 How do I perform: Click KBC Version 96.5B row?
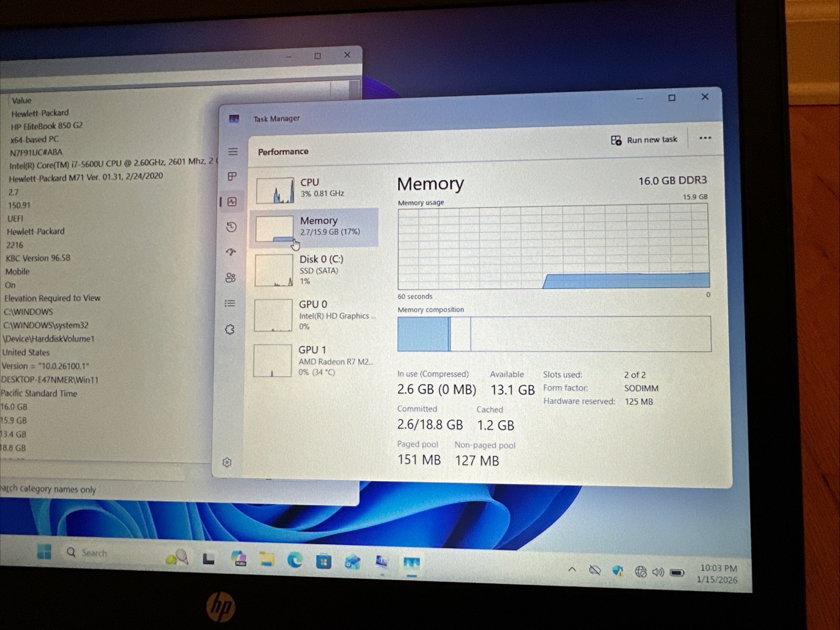tap(38, 258)
